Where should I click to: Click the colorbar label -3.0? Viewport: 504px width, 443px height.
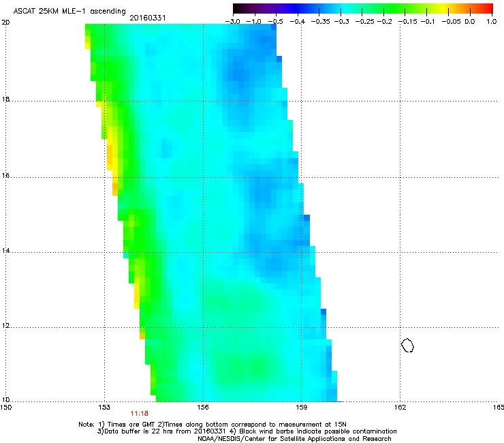(x=232, y=22)
